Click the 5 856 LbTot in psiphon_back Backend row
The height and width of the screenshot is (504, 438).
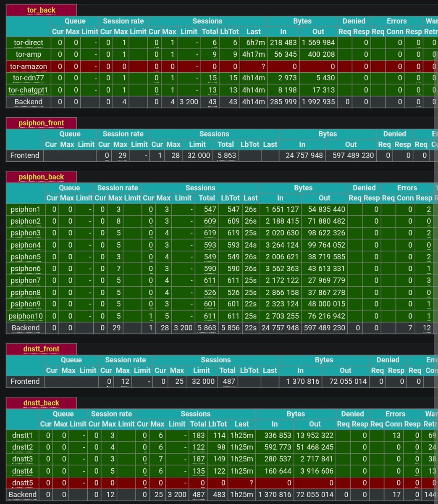pyautogui.click(x=230, y=328)
